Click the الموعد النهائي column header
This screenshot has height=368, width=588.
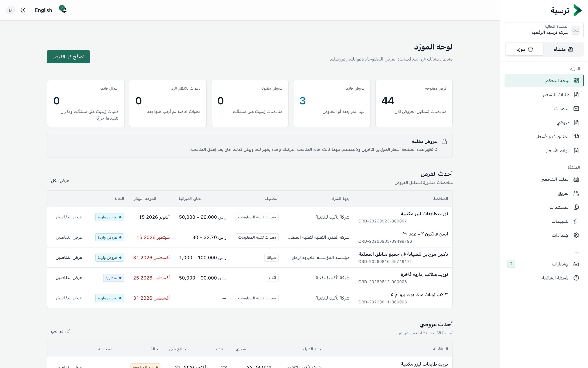tap(144, 199)
